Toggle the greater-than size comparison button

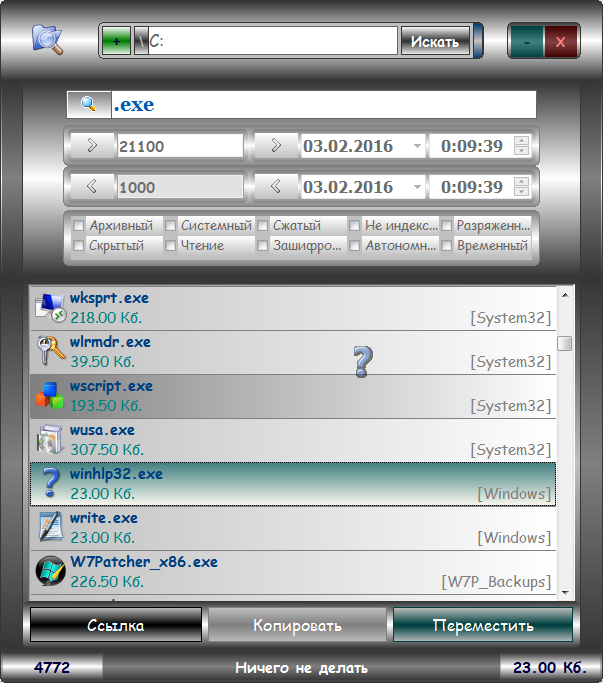click(x=92, y=146)
